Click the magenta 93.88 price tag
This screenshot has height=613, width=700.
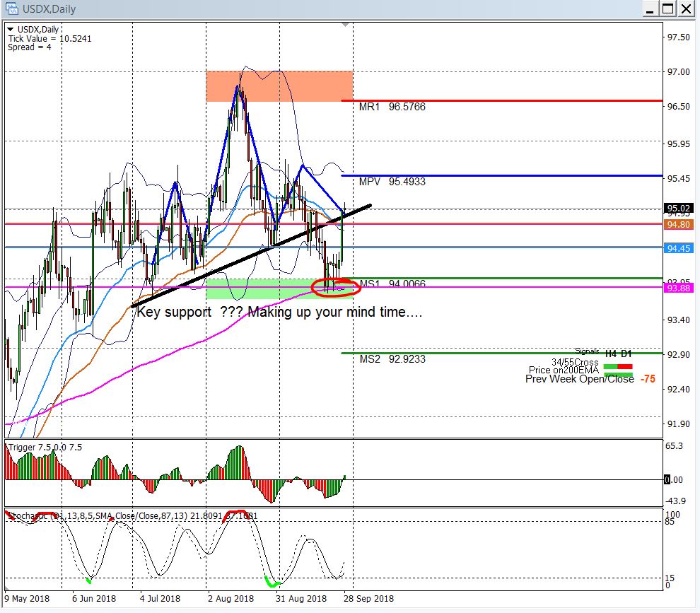pyautogui.click(x=678, y=288)
